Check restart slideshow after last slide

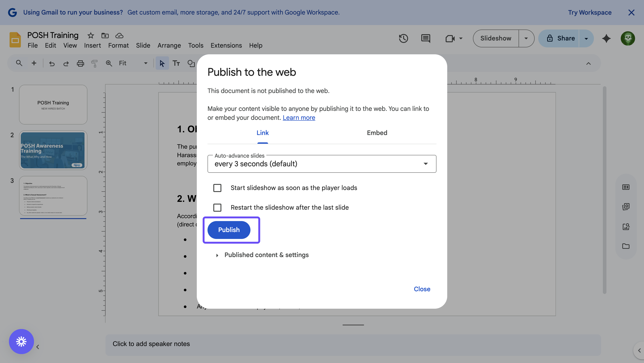pos(217,207)
